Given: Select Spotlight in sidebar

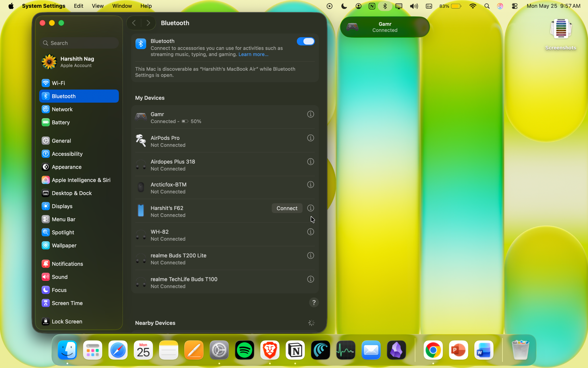Looking at the screenshot, I should click(x=79, y=232).
